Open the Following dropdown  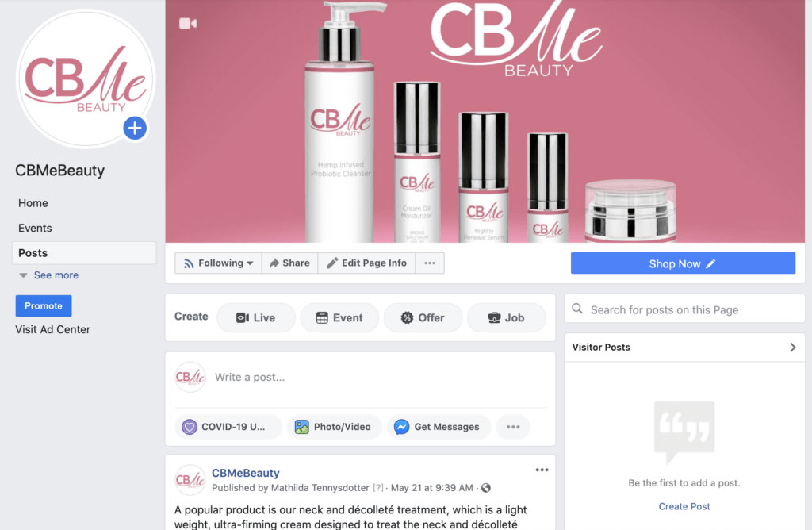click(218, 263)
